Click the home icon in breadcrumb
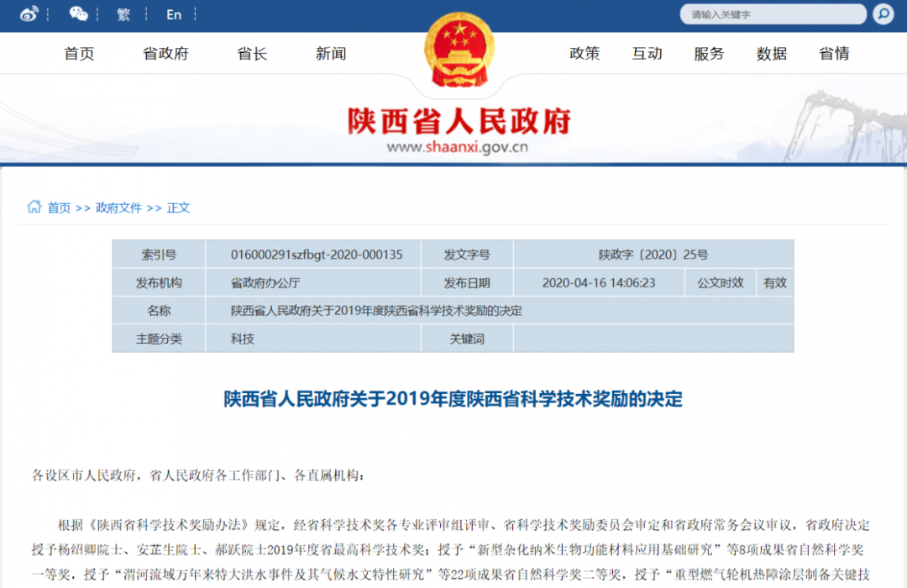Image resolution: width=907 pixels, height=588 pixels. click(x=34, y=207)
